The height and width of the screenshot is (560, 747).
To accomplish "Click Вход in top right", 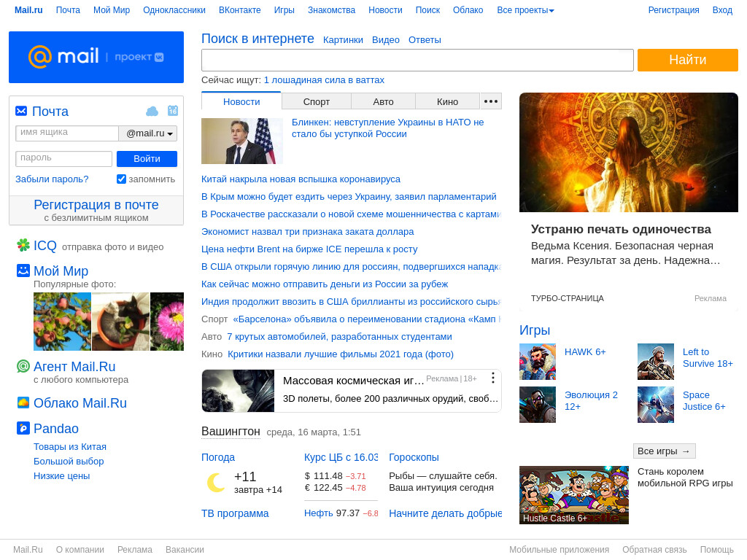I will coord(722,10).
